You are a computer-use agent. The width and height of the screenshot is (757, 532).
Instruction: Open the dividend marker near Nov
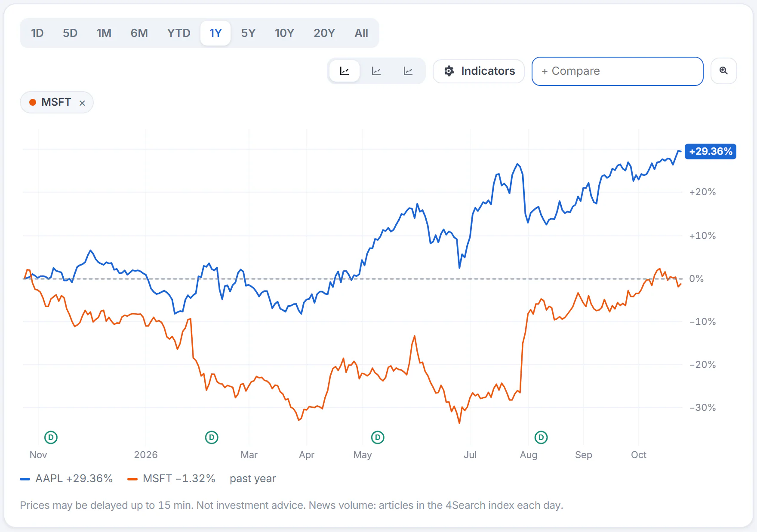coord(51,437)
